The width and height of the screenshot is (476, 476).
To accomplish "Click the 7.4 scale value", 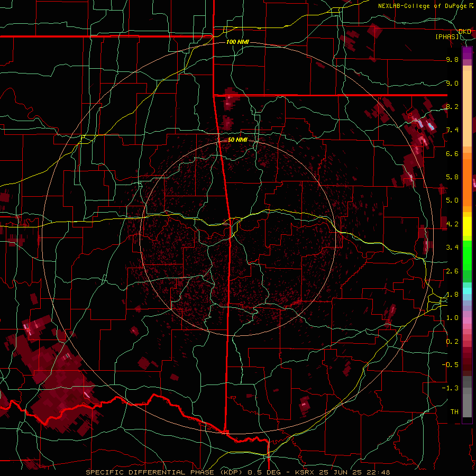I will 452,130.
